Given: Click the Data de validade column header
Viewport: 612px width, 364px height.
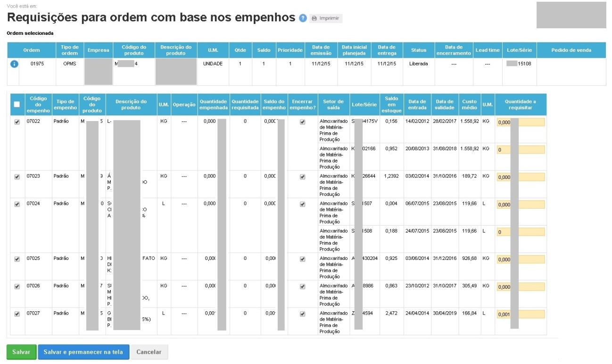Looking at the screenshot, I should (444, 105).
